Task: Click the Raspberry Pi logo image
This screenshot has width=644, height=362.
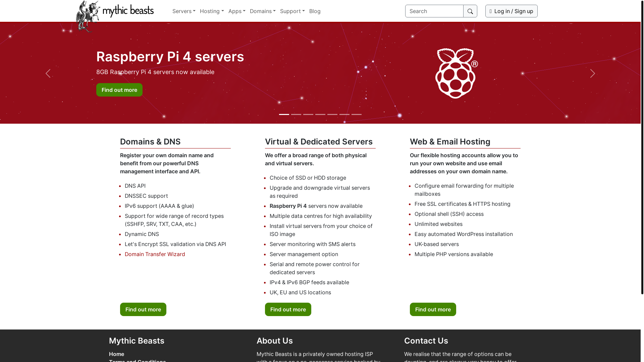Action: coord(457,73)
